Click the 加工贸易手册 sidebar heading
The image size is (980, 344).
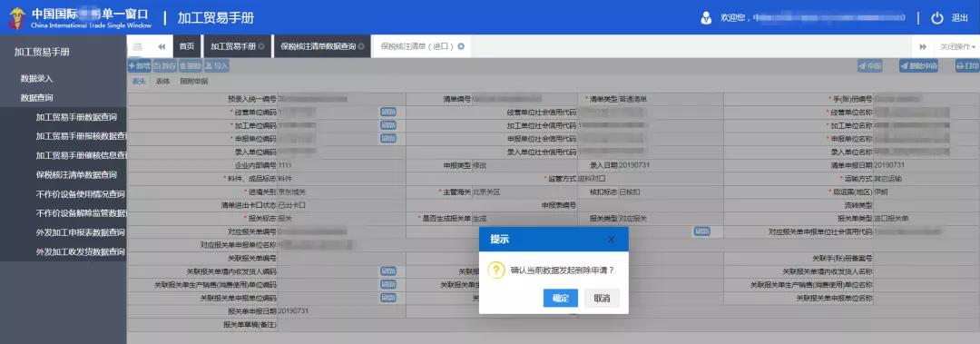(42, 52)
